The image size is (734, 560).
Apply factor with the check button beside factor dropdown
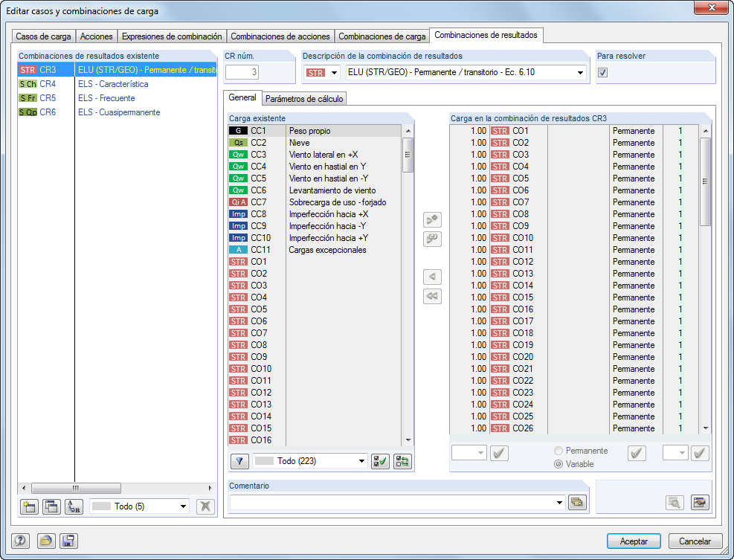point(499,453)
